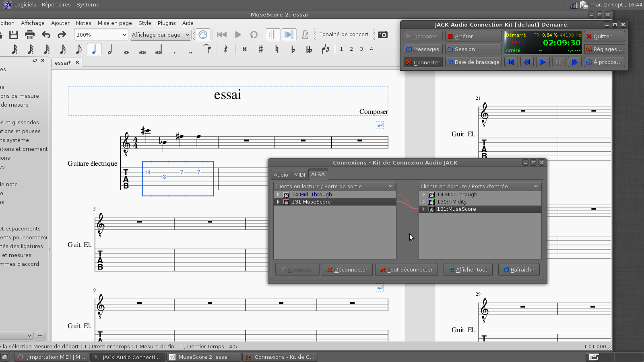Expand 130:TiMidity in input ports
Image resolution: width=644 pixels, height=362 pixels.
423,202
